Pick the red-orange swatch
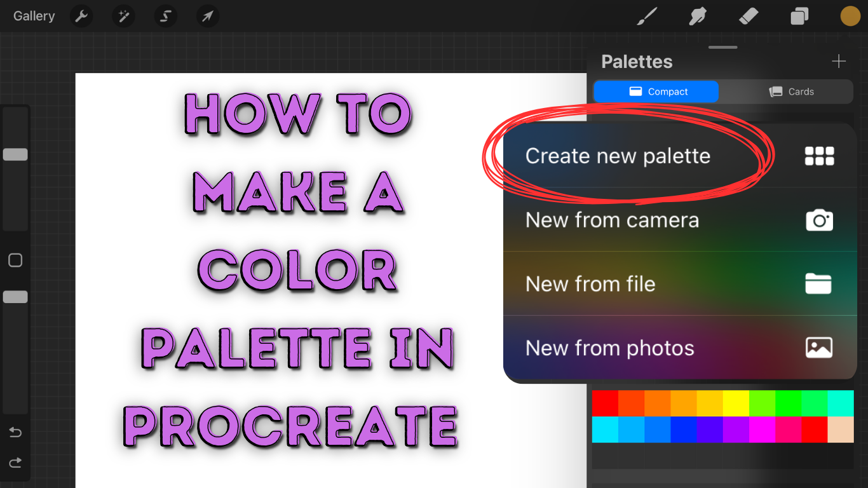The image size is (868, 488). (x=631, y=403)
